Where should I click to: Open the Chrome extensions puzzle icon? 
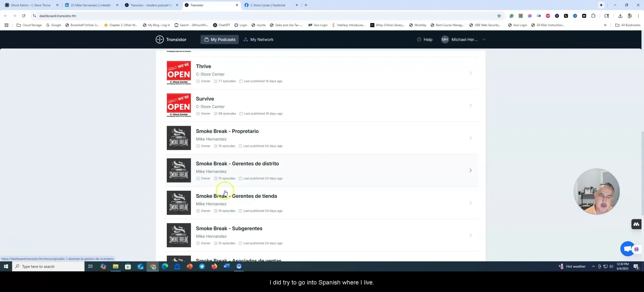(x=593, y=16)
